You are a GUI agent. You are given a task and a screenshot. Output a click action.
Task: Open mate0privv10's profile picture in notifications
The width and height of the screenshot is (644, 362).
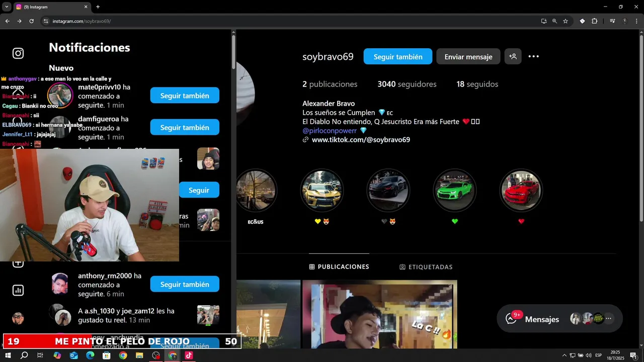pos(60,95)
